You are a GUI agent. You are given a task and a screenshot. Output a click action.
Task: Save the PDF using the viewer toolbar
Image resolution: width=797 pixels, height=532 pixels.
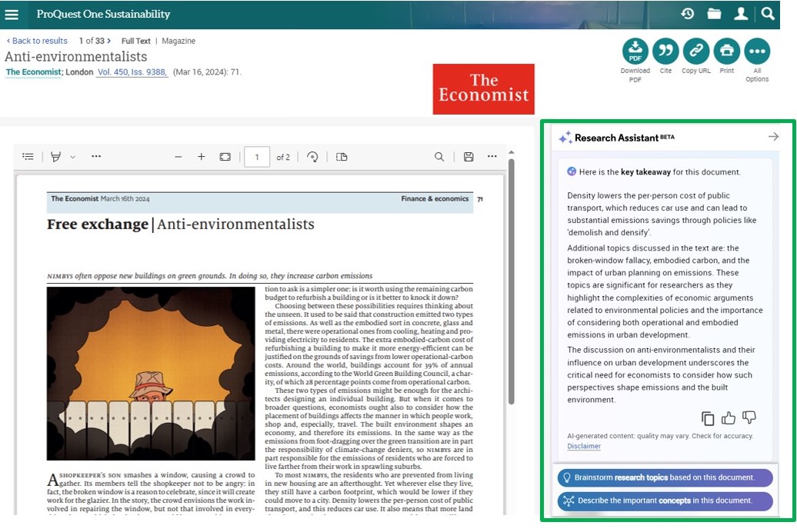click(x=469, y=157)
